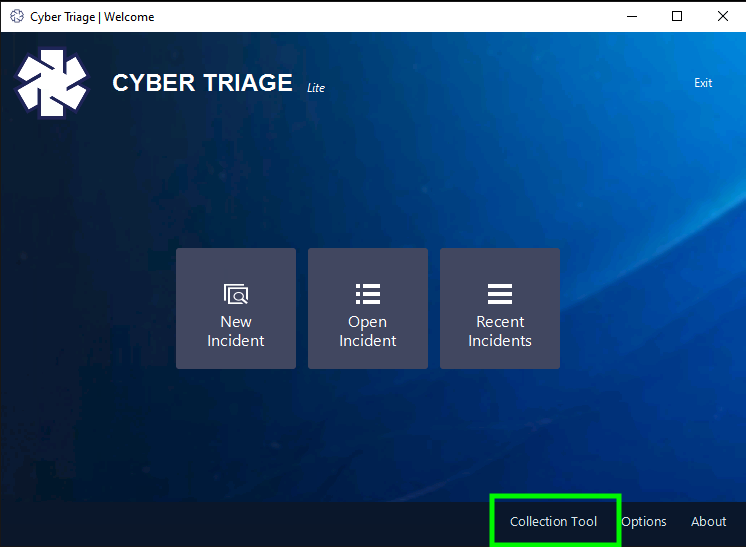Show the Recent Incidents tile
746x547 pixels.
(x=500, y=308)
